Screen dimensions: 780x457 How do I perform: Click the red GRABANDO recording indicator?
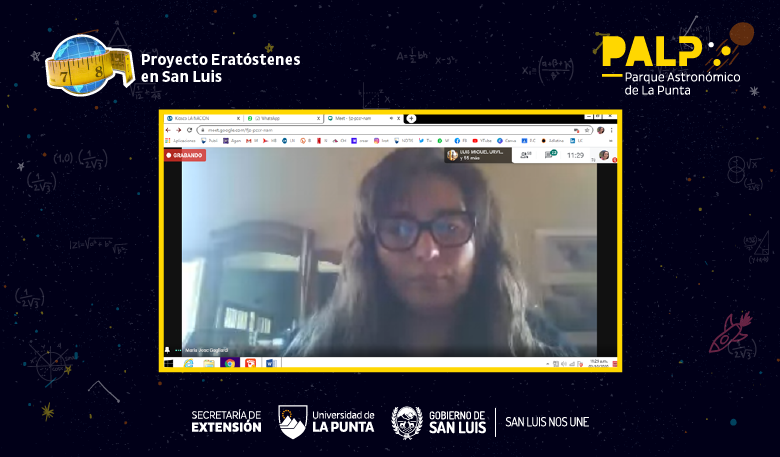[185, 155]
